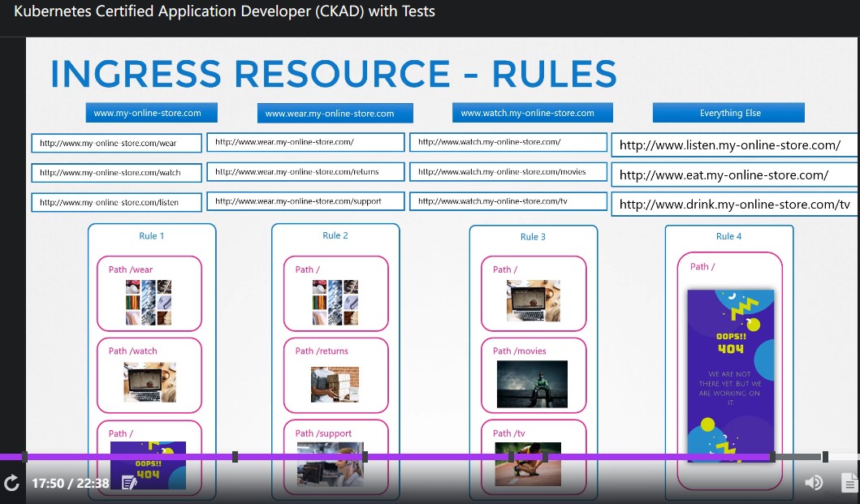860x504 pixels.
Task: Select the www.wear.my-online-store.com blue header
Action: pos(335,114)
